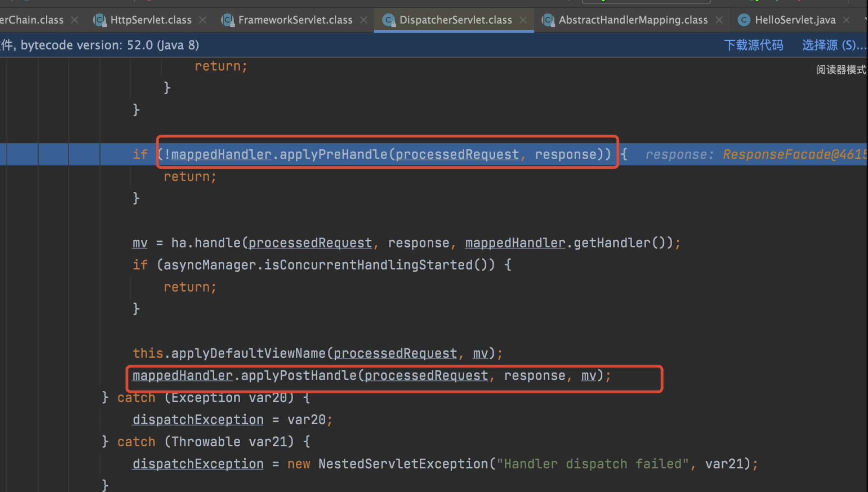The width and height of the screenshot is (868, 492).
Task: Click the gutter beside the highlighted if line
Action: coord(3,154)
